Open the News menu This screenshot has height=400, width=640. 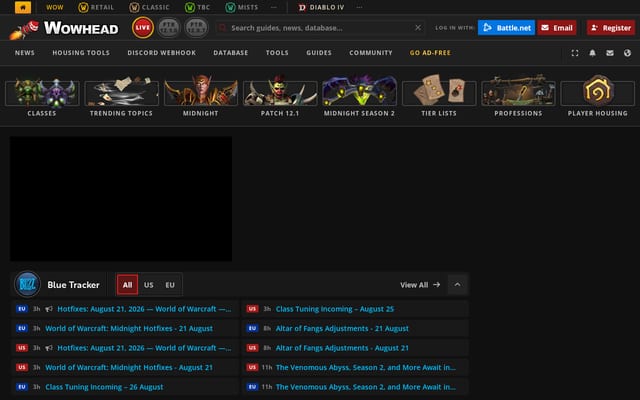(x=25, y=53)
